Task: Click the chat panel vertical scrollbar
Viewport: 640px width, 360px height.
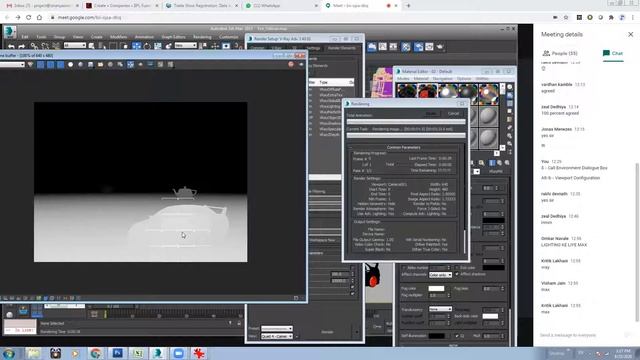Action: click(x=637, y=242)
